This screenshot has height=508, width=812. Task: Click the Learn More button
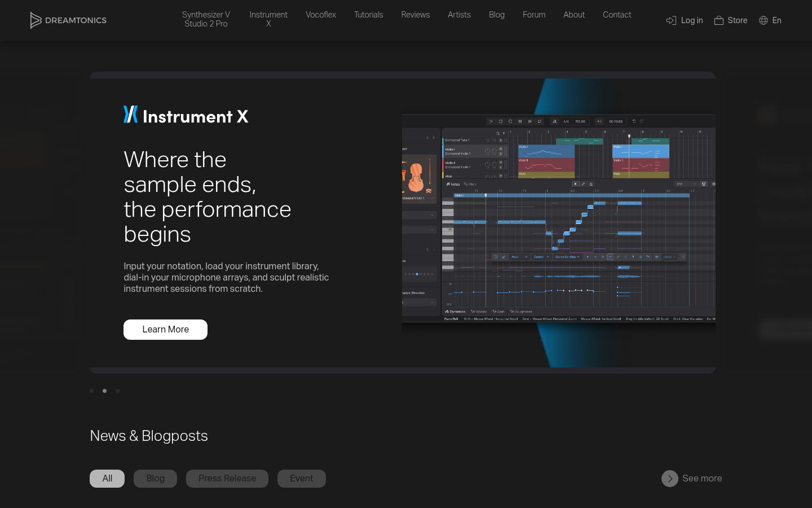165,330
